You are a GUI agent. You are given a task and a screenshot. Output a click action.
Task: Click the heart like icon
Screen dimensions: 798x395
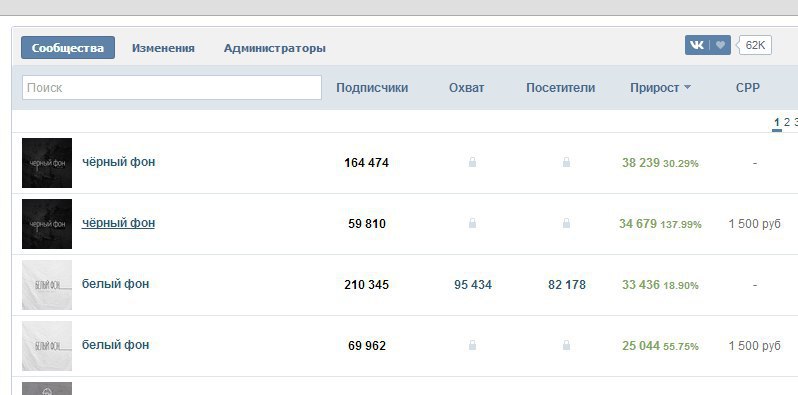pos(720,45)
